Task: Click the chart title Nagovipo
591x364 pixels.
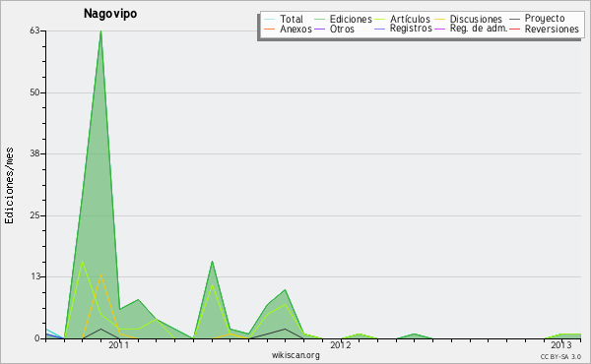Action: [x=110, y=14]
